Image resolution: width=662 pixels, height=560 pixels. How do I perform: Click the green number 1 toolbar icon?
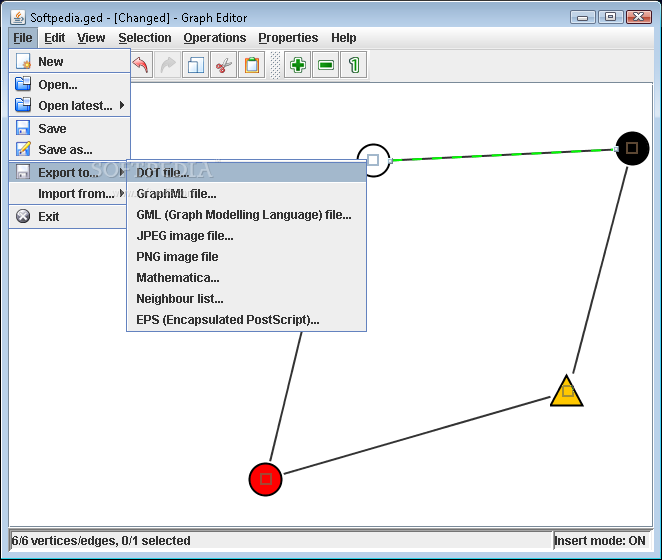354,65
